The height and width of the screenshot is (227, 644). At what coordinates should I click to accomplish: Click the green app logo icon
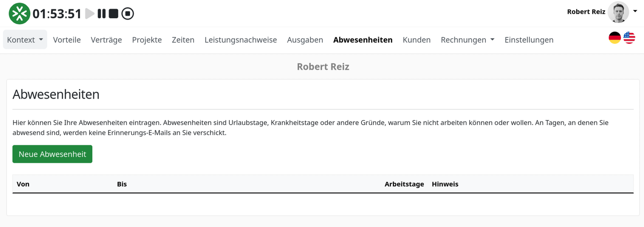[19, 13]
